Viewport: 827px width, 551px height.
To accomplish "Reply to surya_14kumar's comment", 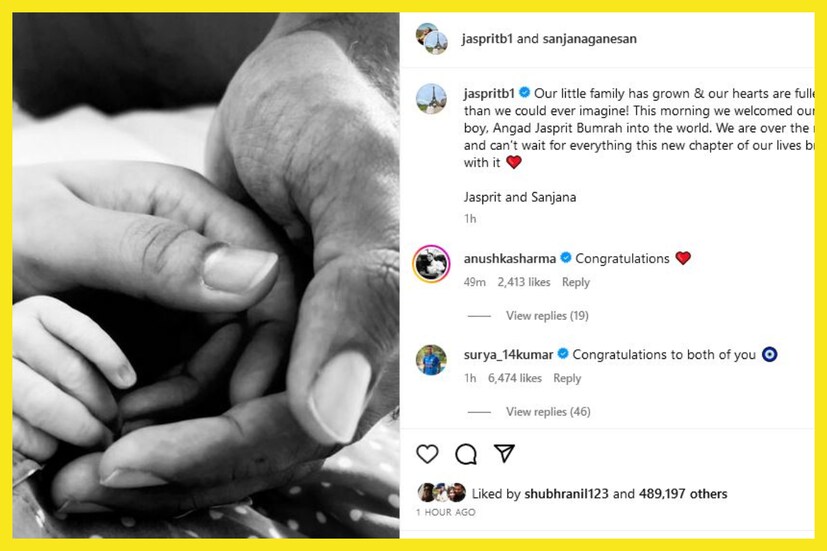I will (567, 378).
